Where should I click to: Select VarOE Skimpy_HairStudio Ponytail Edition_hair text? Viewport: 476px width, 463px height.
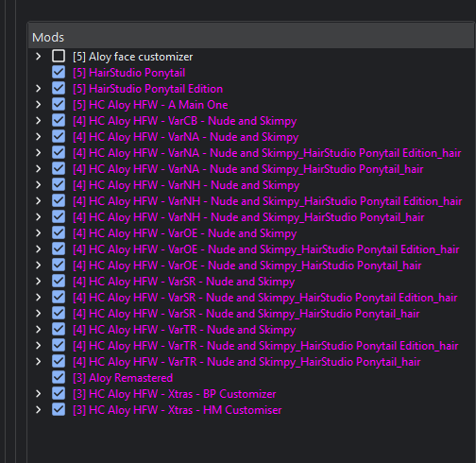click(266, 249)
